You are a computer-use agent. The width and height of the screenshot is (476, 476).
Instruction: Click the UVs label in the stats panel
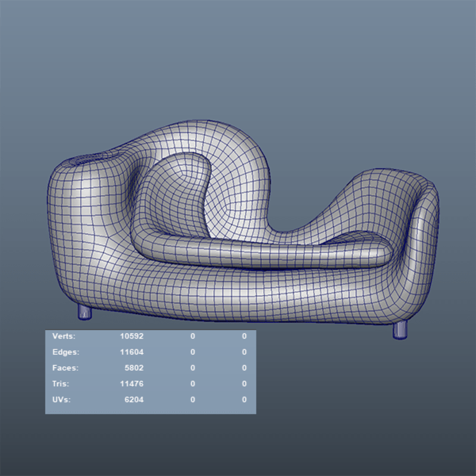61,399
